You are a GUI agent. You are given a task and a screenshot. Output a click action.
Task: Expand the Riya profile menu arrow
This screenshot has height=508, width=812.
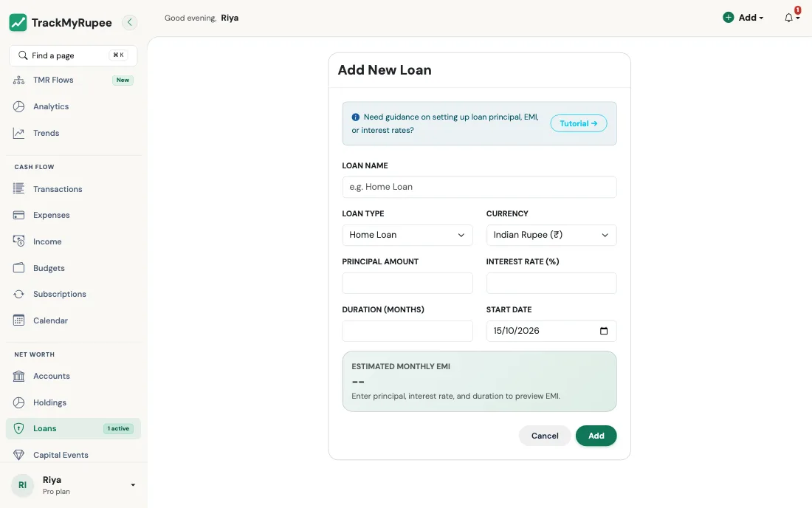click(x=133, y=485)
